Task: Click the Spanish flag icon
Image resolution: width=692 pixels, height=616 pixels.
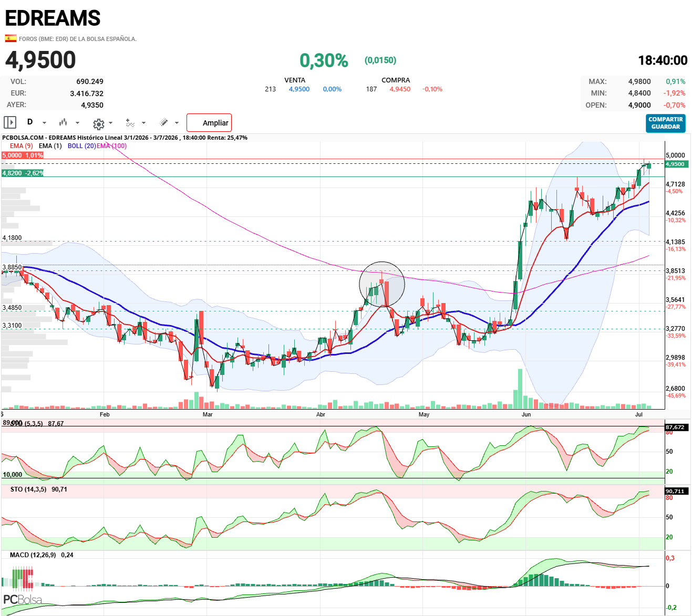Action: point(11,38)
